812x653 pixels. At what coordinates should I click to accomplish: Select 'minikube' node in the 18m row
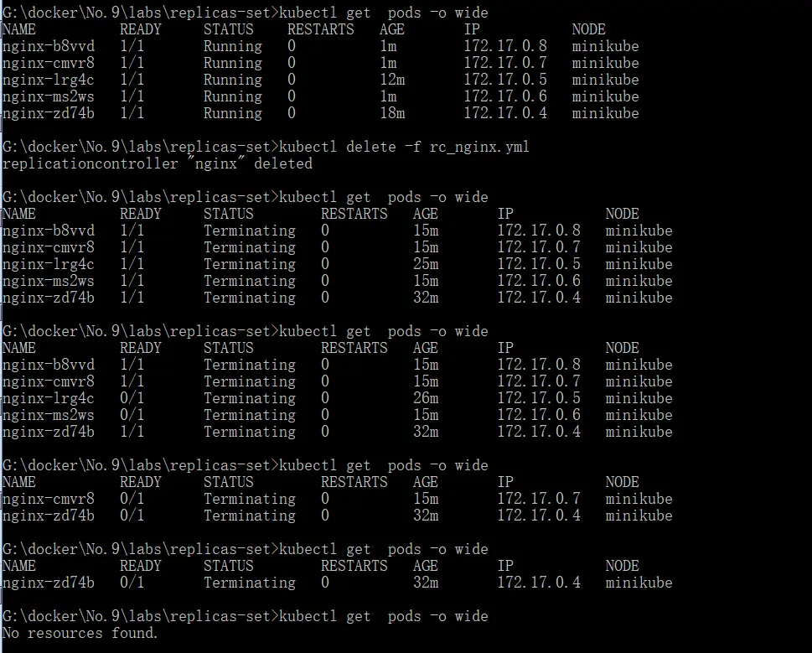[x=605, y=113]
